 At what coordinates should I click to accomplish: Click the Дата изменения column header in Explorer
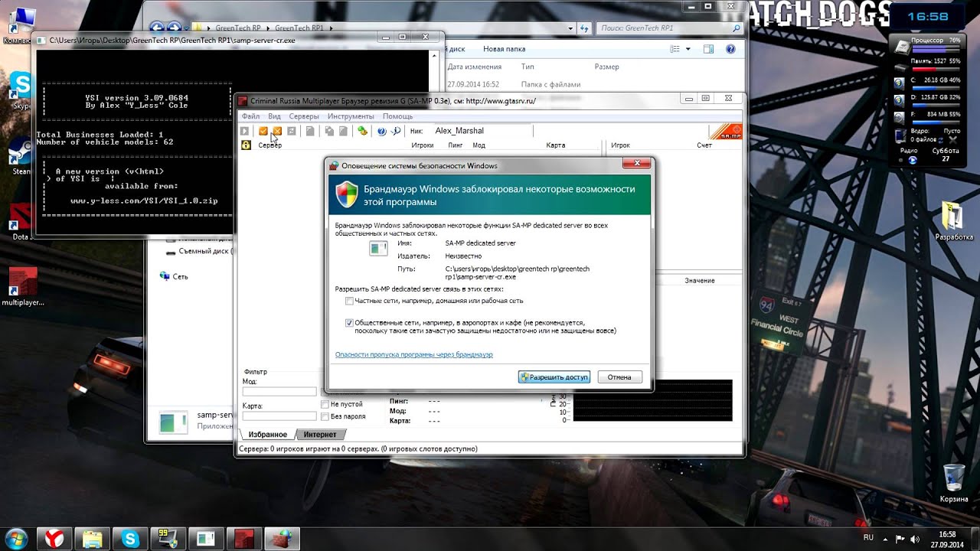tap(474, 67)
